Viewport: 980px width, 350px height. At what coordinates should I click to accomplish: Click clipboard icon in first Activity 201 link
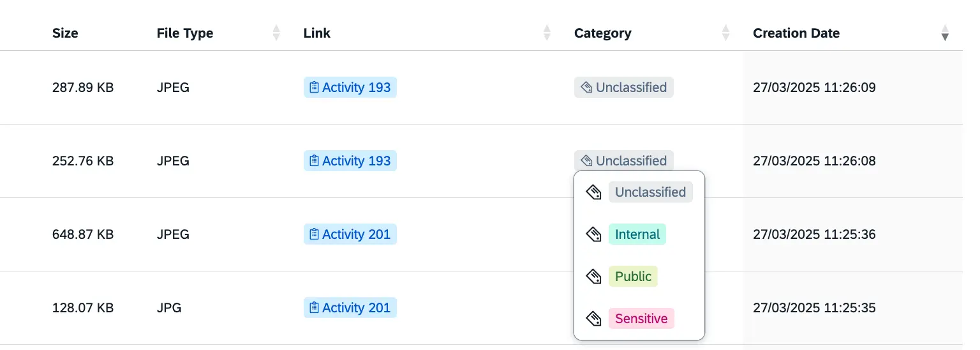[314, 234]
